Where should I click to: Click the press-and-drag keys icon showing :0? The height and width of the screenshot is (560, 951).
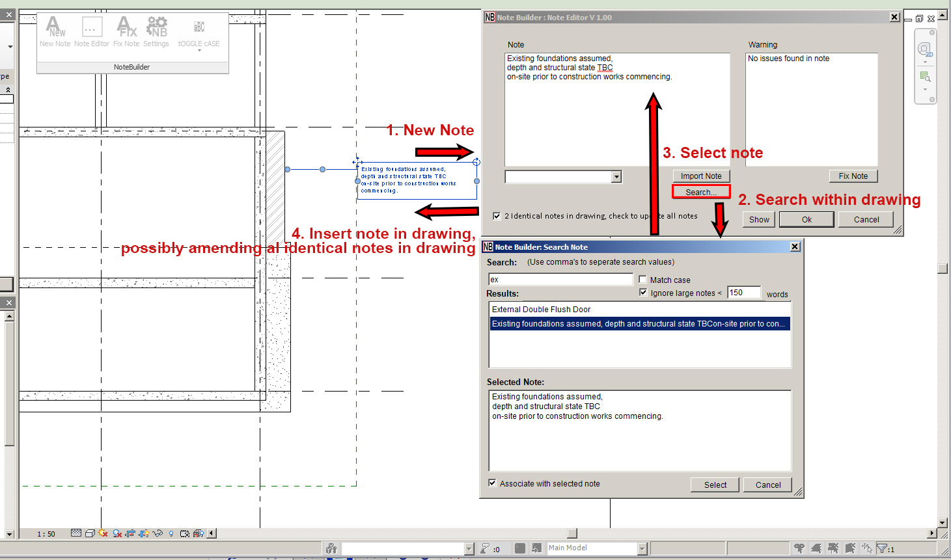(x=489, y=548)
